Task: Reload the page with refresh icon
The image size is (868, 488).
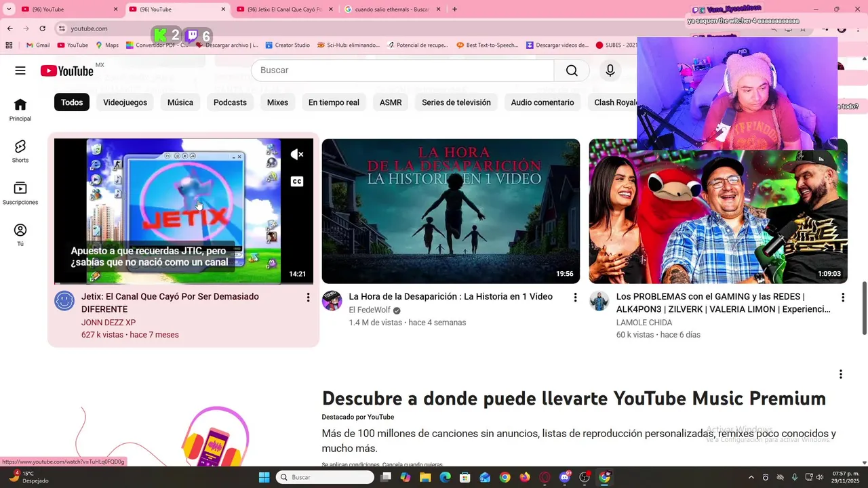Action: (x=42, y=28)
